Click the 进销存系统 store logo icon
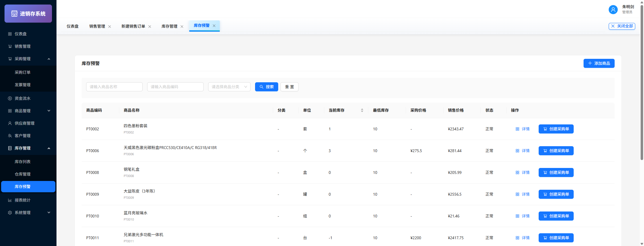 (x=14, y=14)
